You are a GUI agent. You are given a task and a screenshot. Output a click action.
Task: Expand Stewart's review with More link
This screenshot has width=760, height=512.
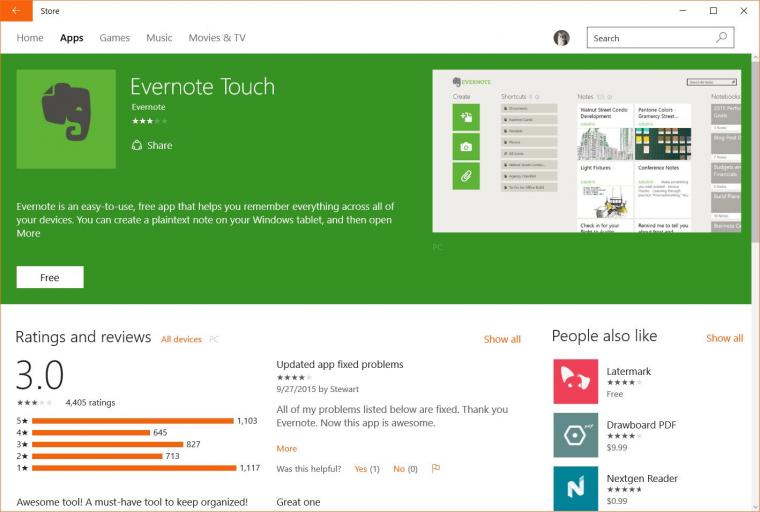tap(286, 448)
